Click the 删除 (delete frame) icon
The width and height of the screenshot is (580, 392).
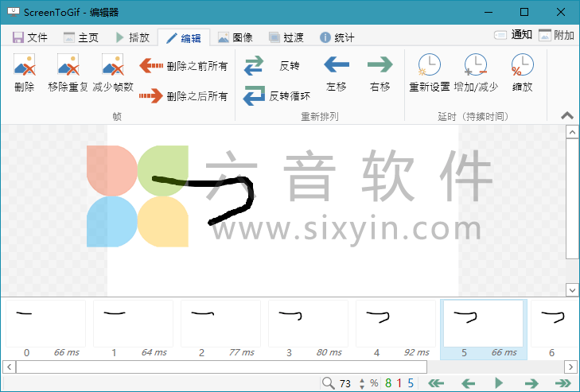(x=25, y=65)
